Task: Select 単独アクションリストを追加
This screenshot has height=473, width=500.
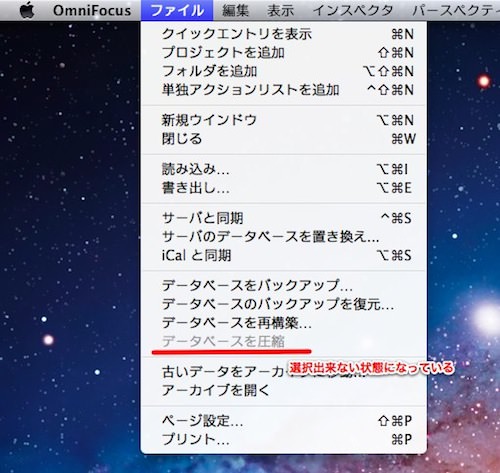Action: tap(284, 90)
